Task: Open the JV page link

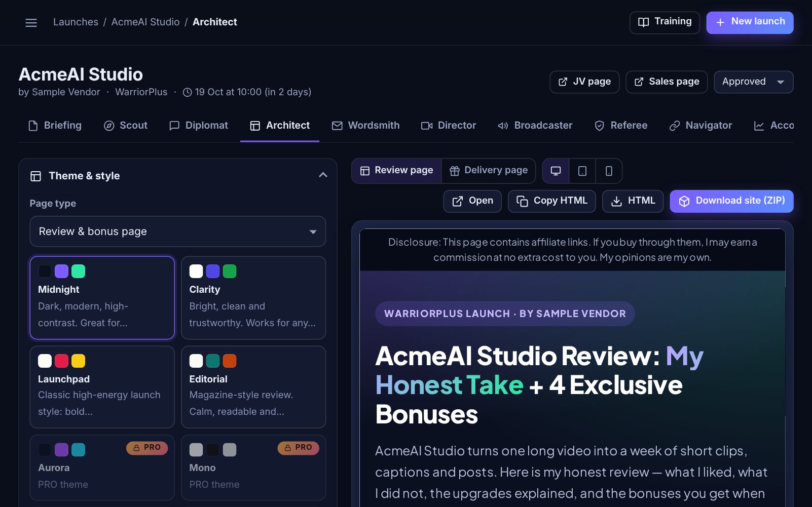Action: coord(584,82)
